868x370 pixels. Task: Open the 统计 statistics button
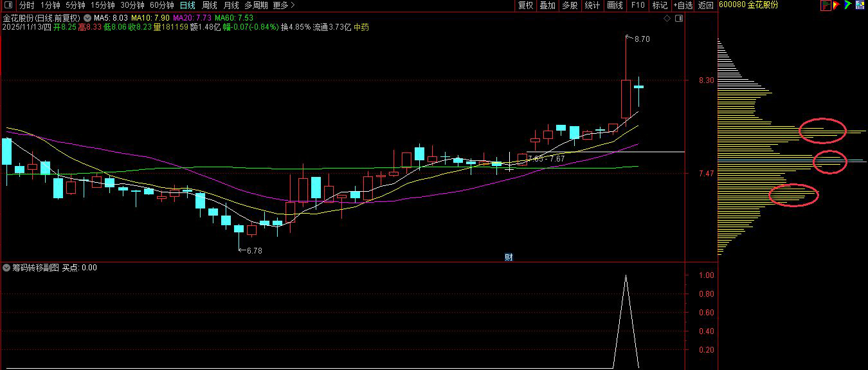point(592,5)
